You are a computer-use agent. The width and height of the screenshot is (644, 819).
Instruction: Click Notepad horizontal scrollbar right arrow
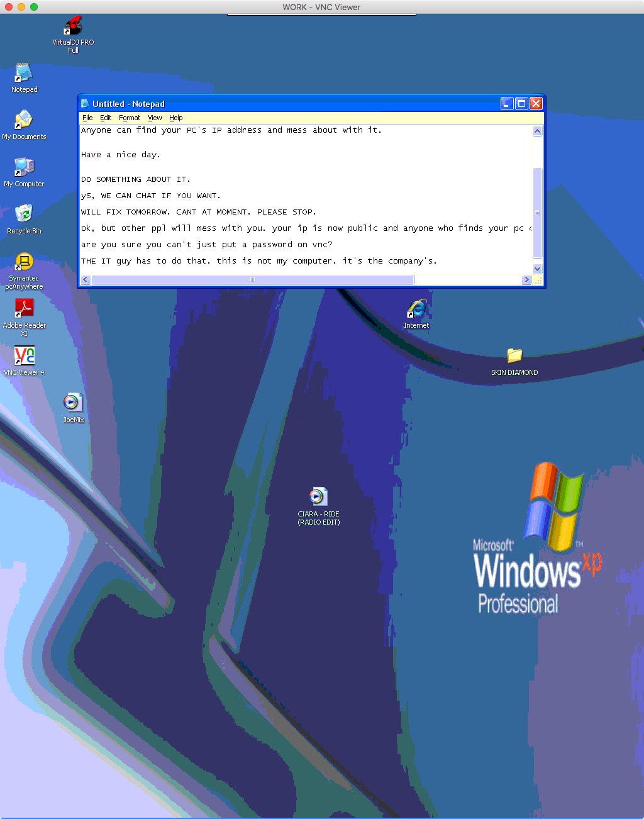click(x=527, y=280)
